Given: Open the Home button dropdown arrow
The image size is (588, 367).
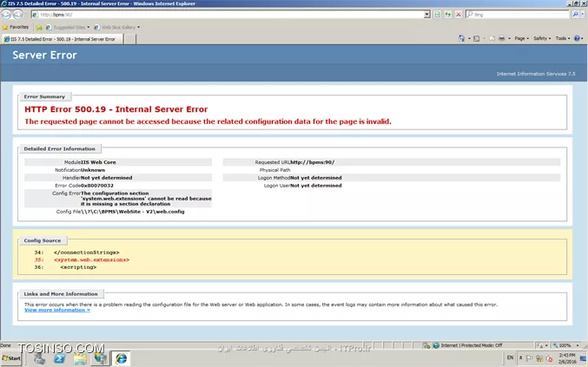Looking at the screenshot, I should coord(469,38).
